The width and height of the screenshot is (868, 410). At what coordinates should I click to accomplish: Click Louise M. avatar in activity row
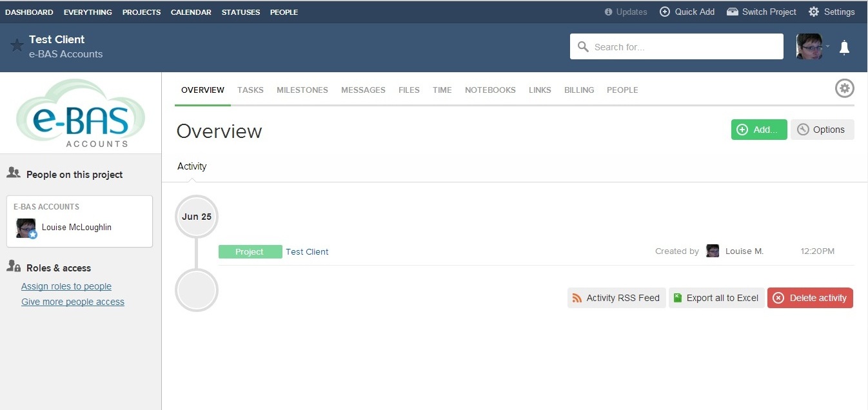pos(713,251)
